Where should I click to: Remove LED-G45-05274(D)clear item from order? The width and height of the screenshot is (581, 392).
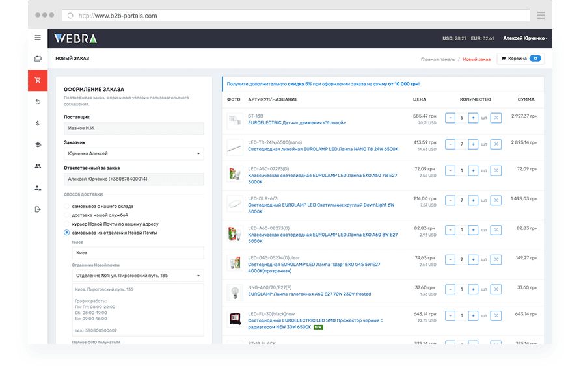[x=496, y=259]
